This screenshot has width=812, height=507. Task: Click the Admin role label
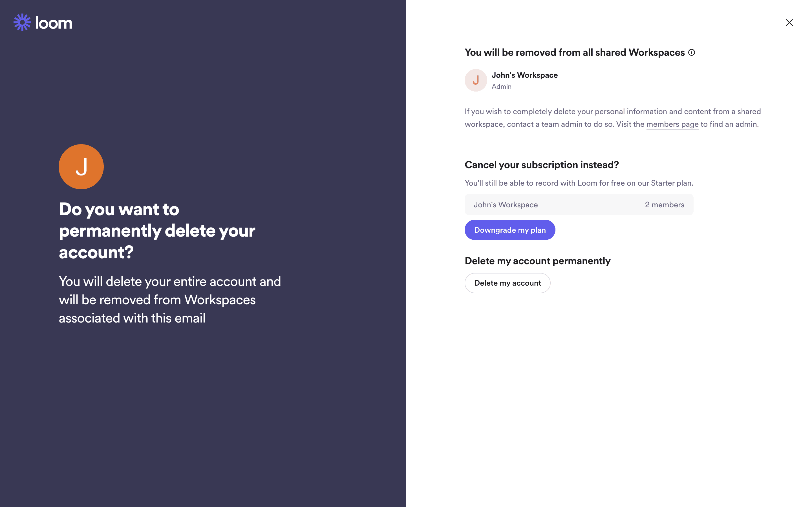click(501, 86)
